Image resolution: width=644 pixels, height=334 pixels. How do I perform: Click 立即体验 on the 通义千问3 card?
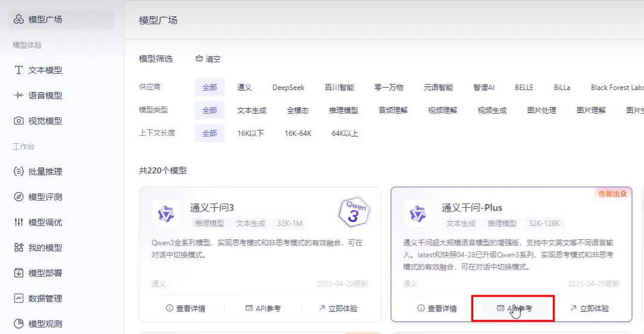[x=338, y=309]
